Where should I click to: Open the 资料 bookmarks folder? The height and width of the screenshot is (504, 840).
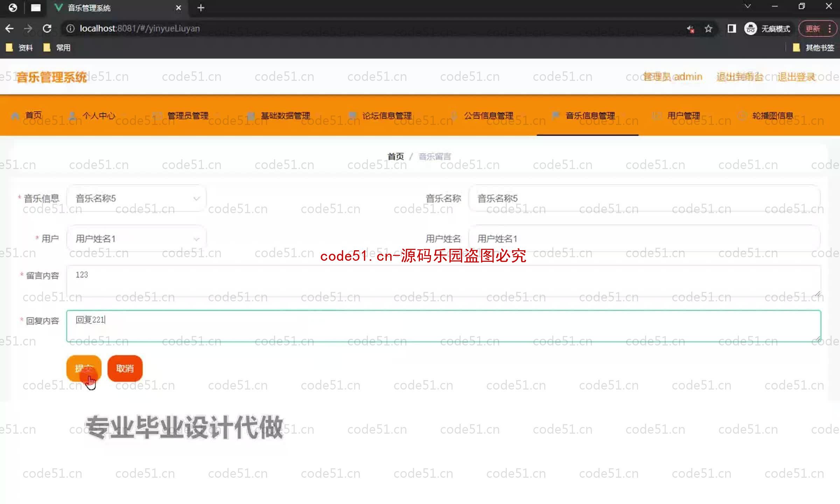click(19, 48)
